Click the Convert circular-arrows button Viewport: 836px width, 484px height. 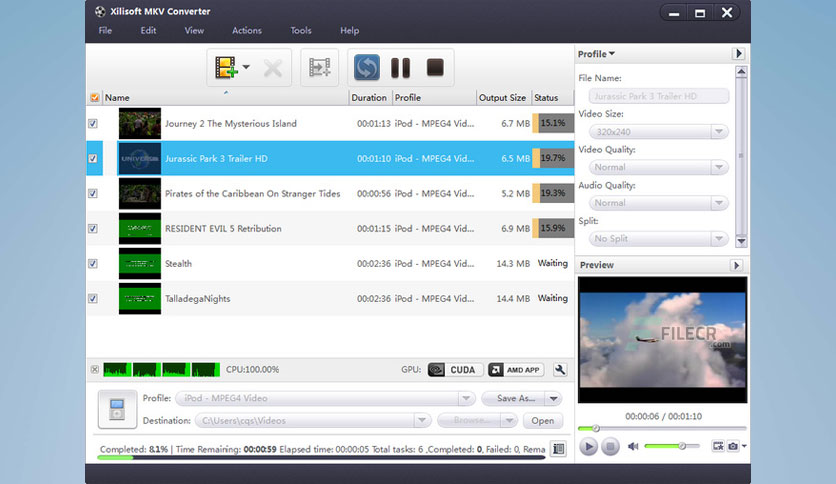pyautogui.click(x=367, y=68)
